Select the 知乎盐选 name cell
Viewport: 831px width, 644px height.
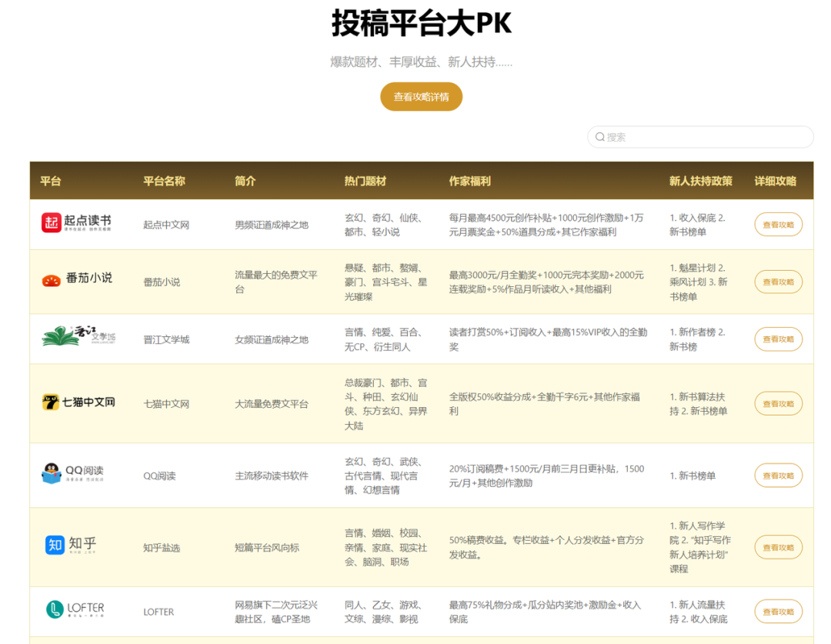(x=162, y=548)
